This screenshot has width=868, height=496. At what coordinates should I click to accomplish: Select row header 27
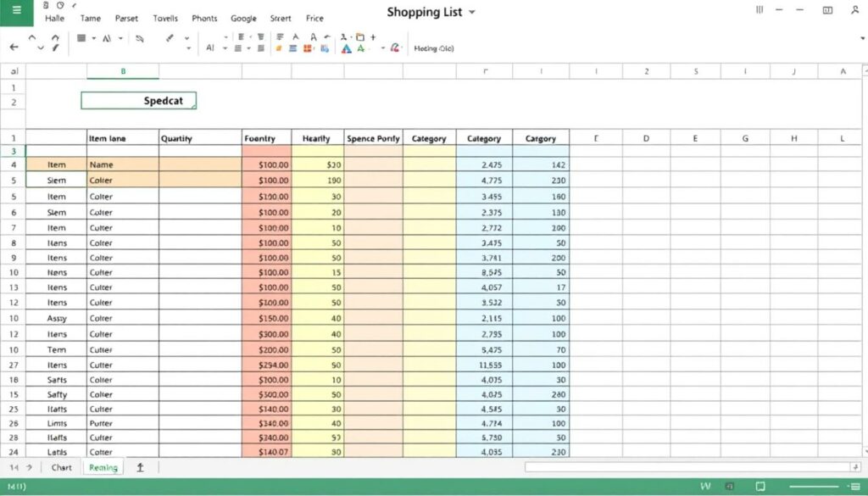pos(14,365)
